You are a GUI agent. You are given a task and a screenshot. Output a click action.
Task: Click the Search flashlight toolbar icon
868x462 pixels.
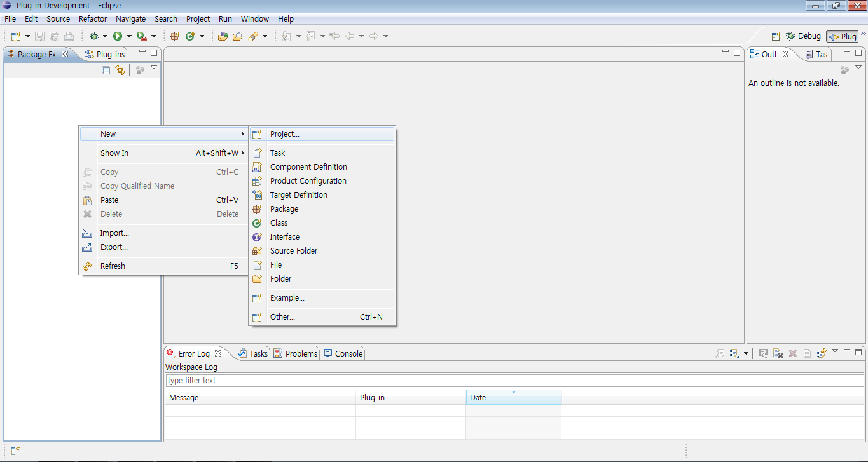click(253, 36)
